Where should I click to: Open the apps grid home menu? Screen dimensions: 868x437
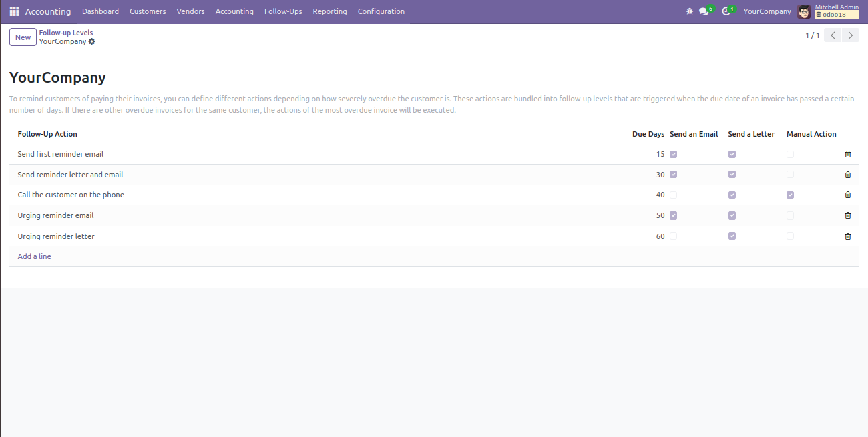coord(14,11)
